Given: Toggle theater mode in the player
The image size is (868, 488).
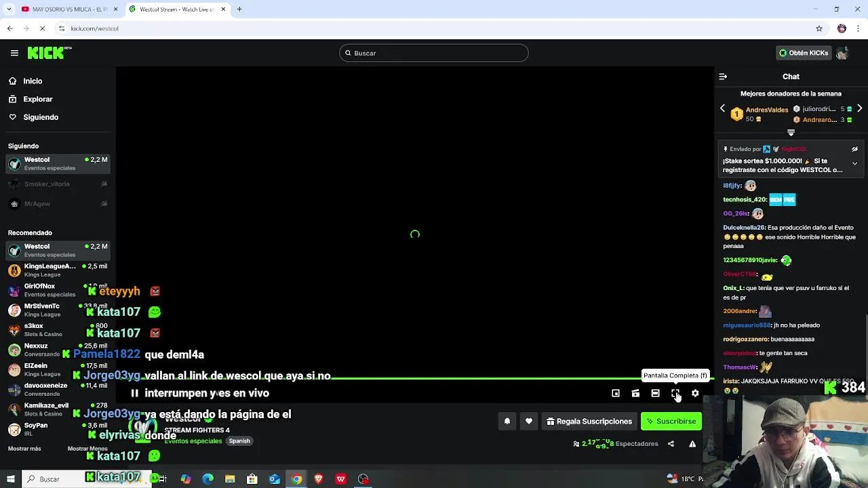Looking at the screenshot, I should (x=655, y=393).
